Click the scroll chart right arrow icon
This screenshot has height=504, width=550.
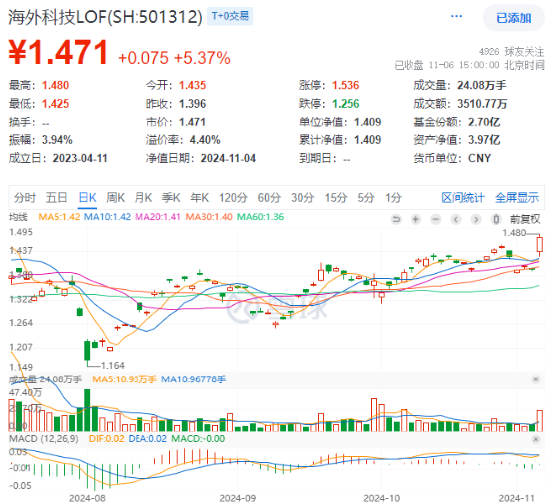476,220
